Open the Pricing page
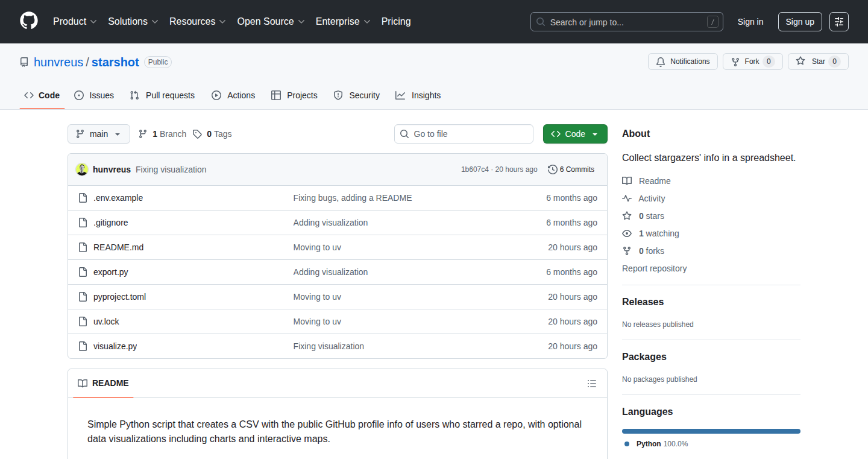The height and width of the screenshot is (459, 868). pyautogui.click(x=396, y=22)
